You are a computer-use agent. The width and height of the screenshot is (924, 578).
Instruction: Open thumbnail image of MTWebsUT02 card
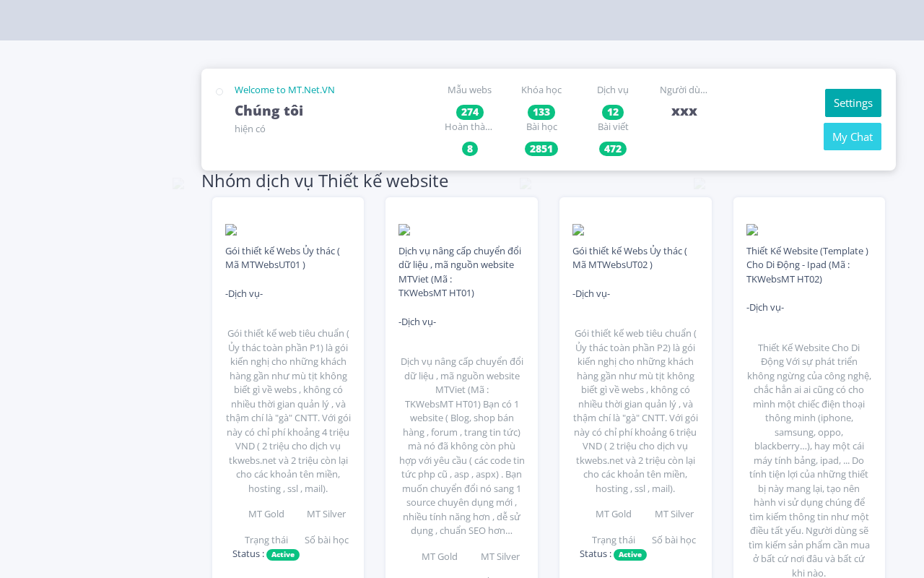click(x=578, y=230)
